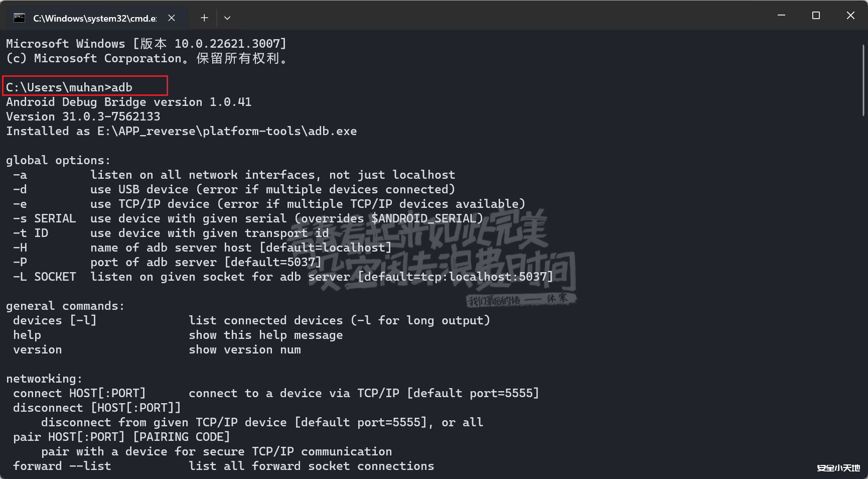Click the "networking:" heading
Image resolution: width=868 pixels, height=479 pixels.
(44, 379)
